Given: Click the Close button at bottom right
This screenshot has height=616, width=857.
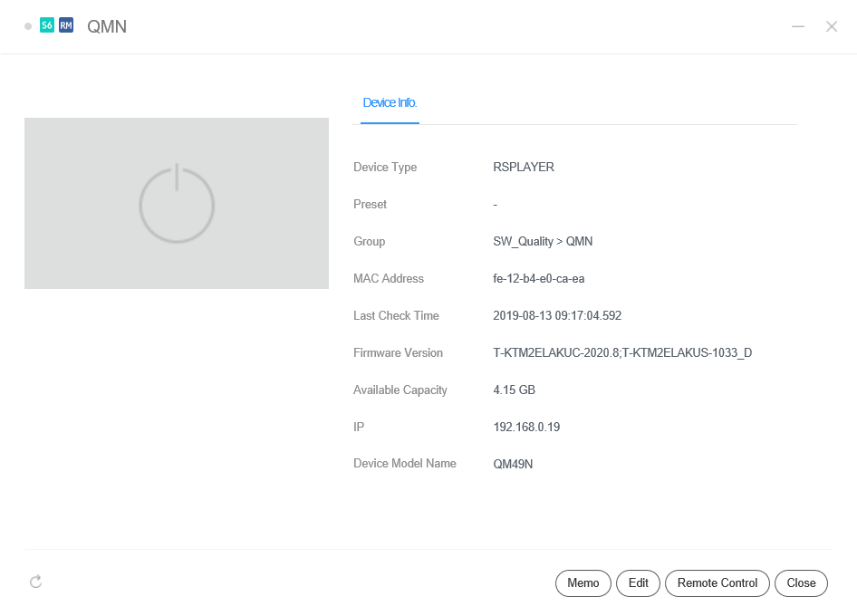Looking at the screenshot, I should [801, 583].
